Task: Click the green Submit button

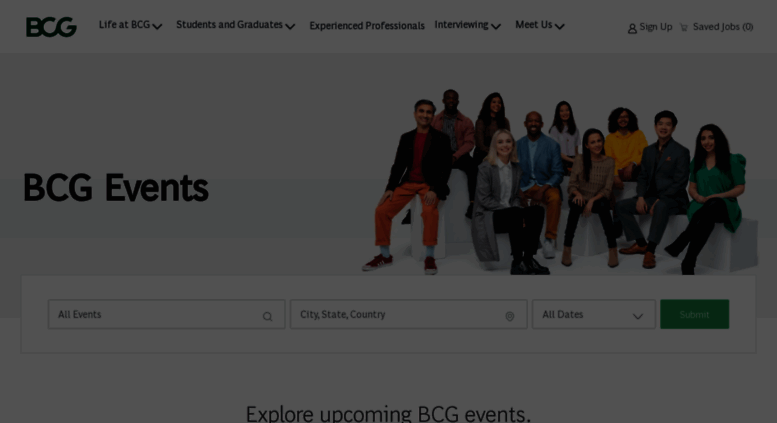Action: 694,314
